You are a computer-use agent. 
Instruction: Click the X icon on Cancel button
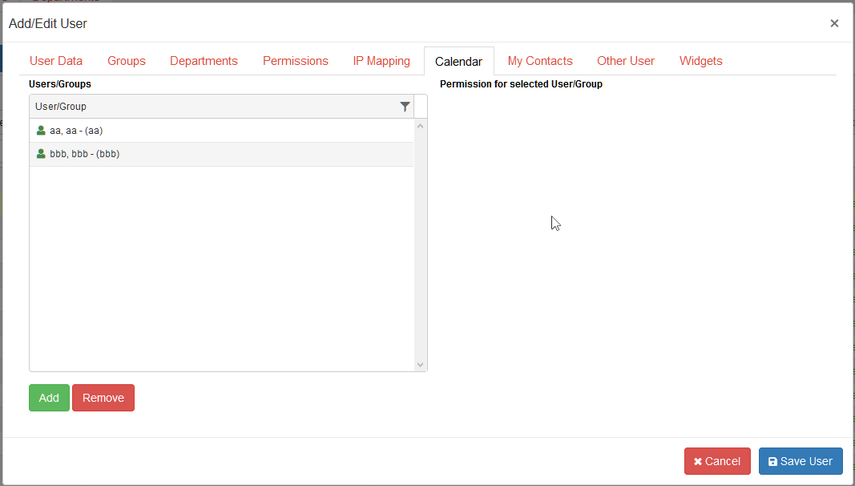tap(697, 461)
